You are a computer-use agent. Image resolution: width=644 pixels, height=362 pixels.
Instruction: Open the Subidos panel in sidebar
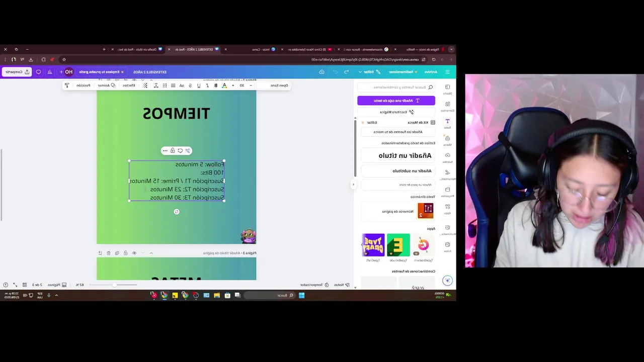(x=447, y=157)
